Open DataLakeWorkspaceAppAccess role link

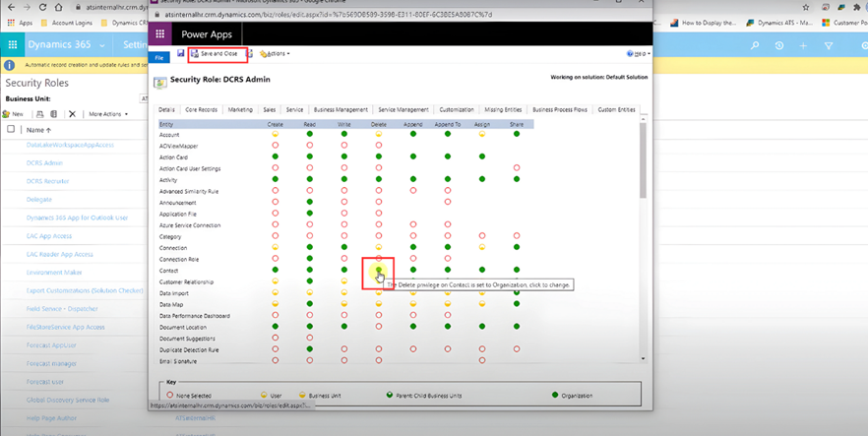[70, 145]
